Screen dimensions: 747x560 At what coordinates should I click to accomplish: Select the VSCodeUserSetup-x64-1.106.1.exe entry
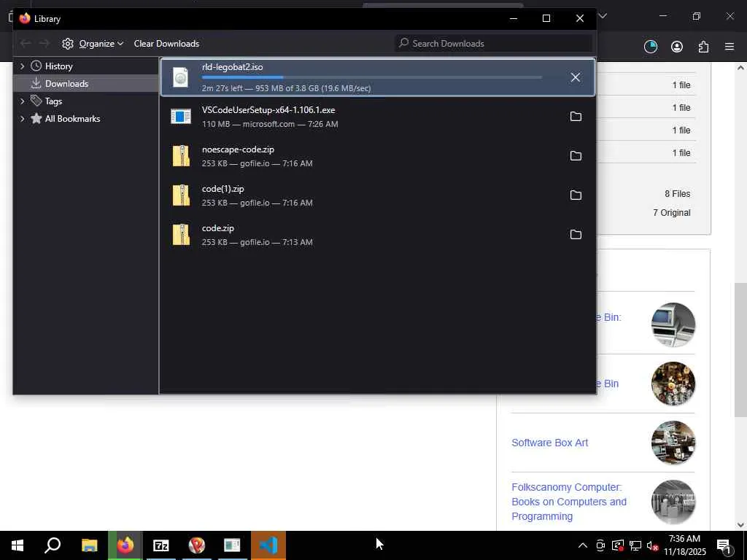[x=378, y=117]
